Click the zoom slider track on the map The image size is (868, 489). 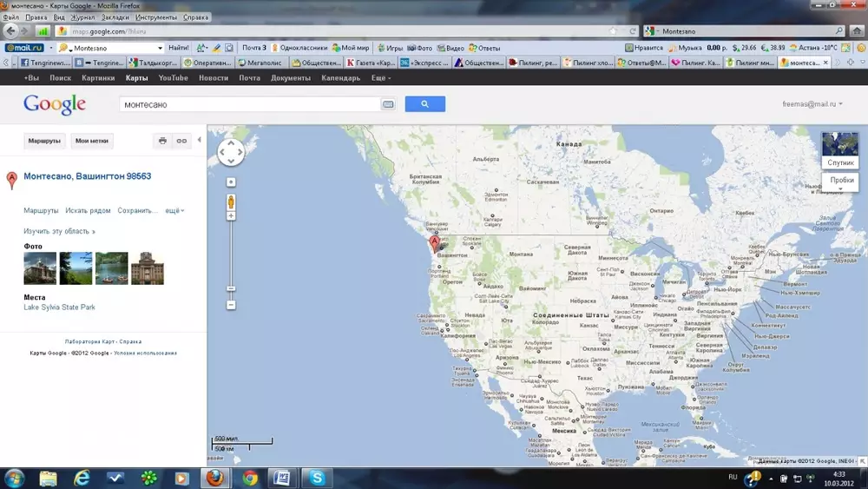click(231, 252)
